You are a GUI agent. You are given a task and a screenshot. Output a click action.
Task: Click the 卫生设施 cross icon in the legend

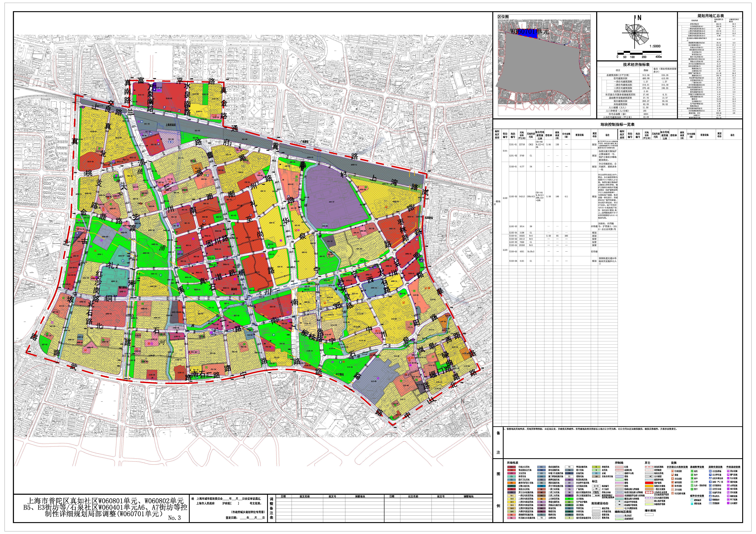coord(672,490)
